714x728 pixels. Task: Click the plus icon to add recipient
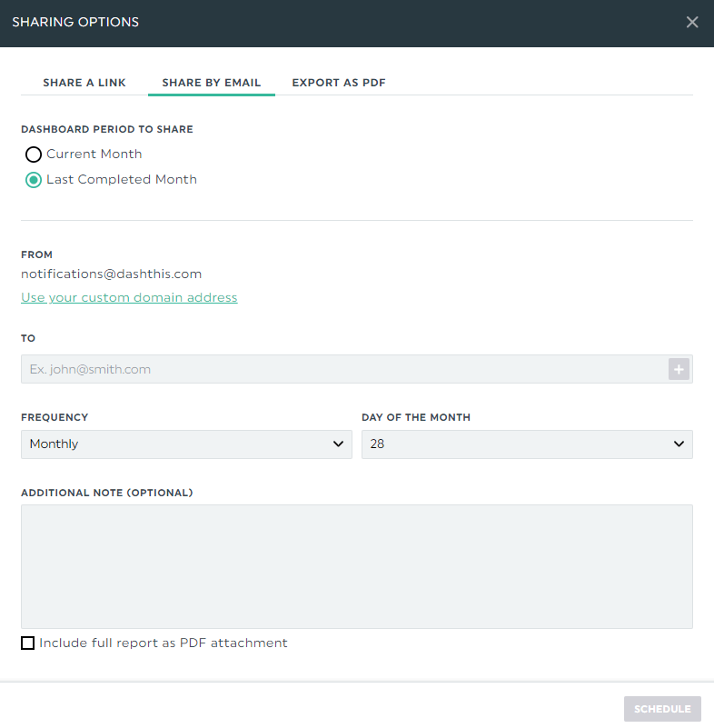click(679, 369)
